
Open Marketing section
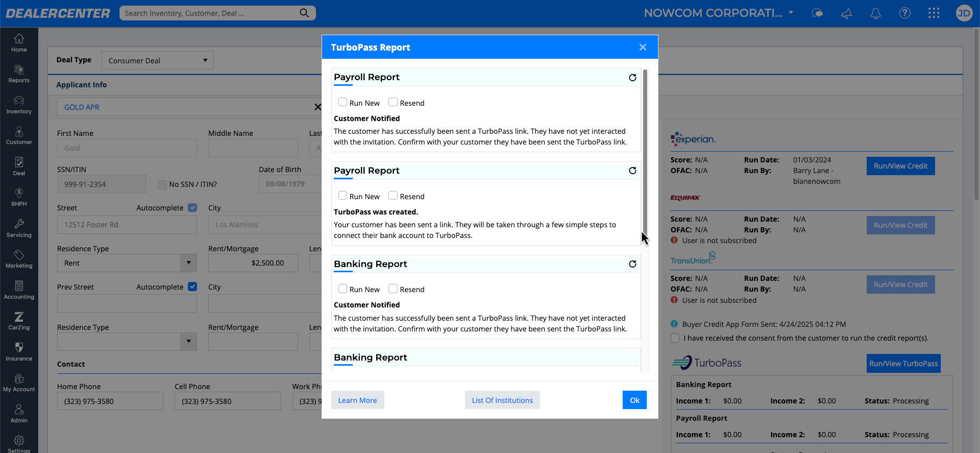coord(19,259)
